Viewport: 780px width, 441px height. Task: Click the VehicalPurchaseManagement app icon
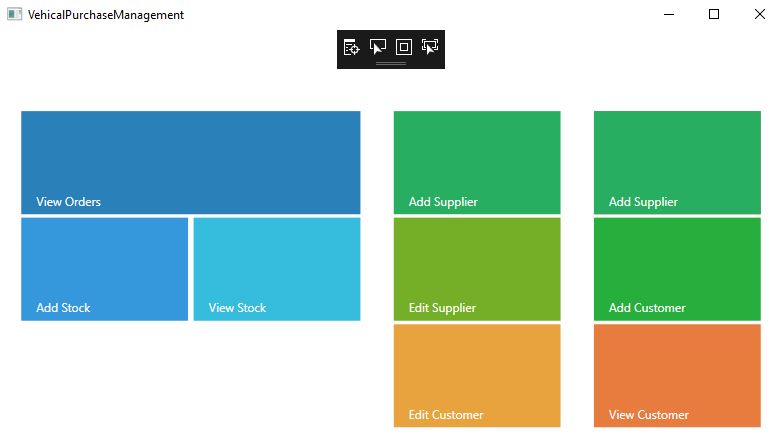click(15, 15)
